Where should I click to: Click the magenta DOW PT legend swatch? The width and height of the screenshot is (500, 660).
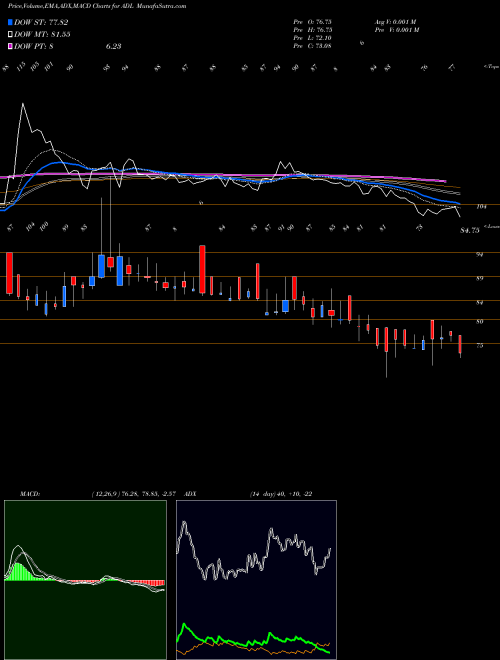point(11,46)
